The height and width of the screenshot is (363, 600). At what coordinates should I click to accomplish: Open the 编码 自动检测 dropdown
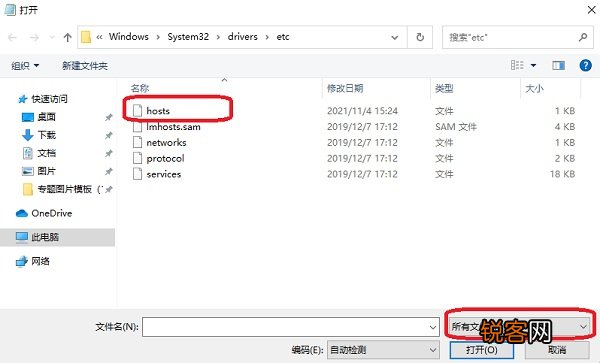pos(383,350)
